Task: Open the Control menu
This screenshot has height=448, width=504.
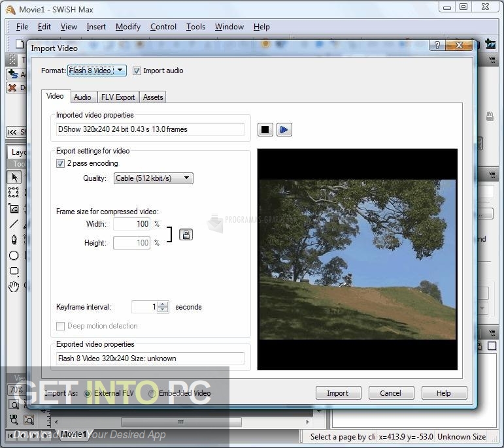Action: click(x=163, y=27)
